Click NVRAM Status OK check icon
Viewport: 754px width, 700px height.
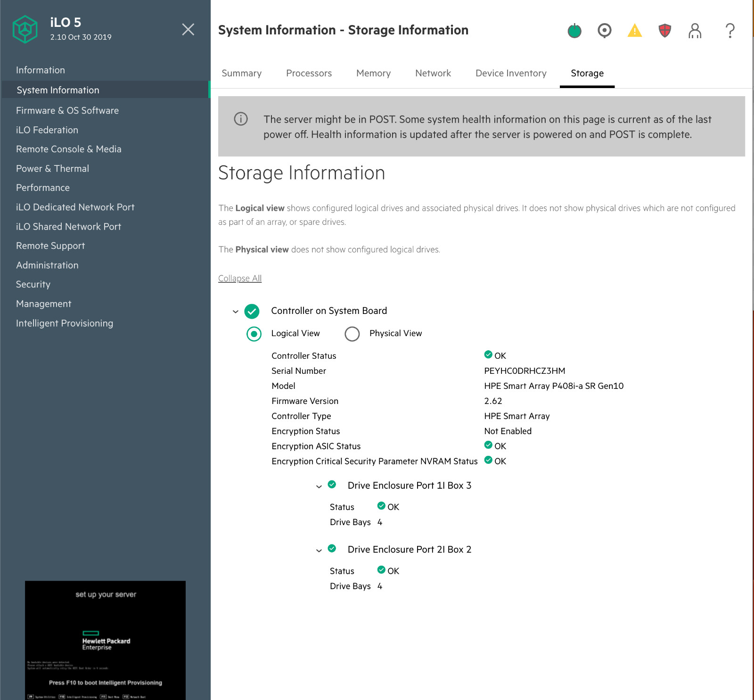click(488, 460)
